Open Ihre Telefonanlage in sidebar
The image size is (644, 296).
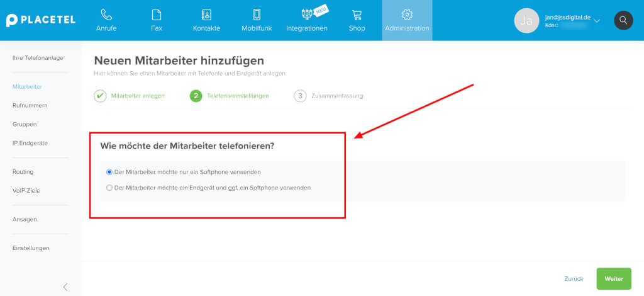[x=38, y=58]
